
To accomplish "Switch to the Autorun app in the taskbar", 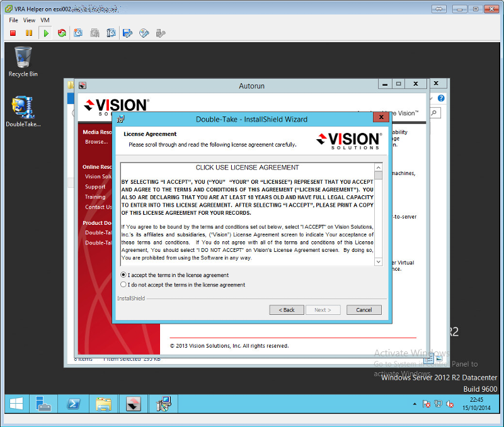I will click(x=134, y=404).
